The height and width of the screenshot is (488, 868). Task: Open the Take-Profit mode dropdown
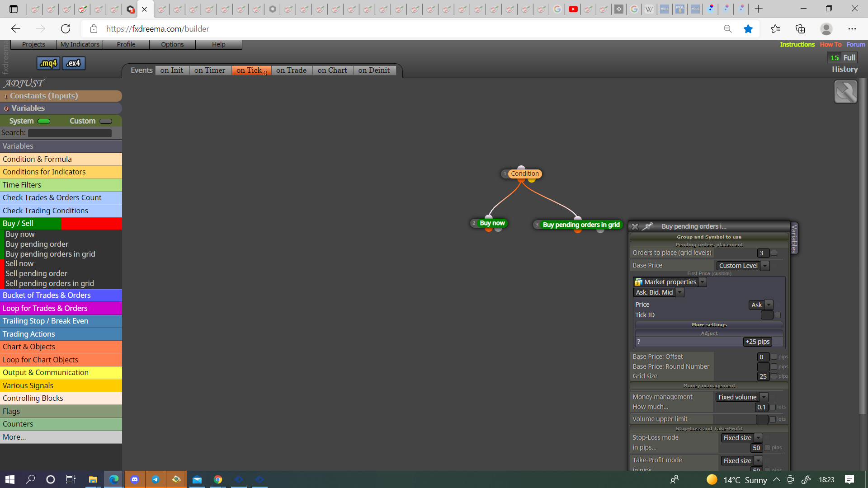[741, 461]
